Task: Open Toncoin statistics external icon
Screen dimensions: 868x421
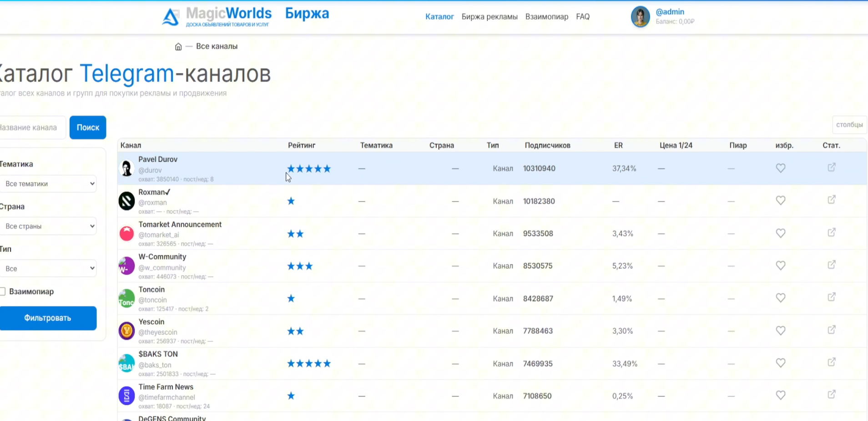Action: click(832, 297)
